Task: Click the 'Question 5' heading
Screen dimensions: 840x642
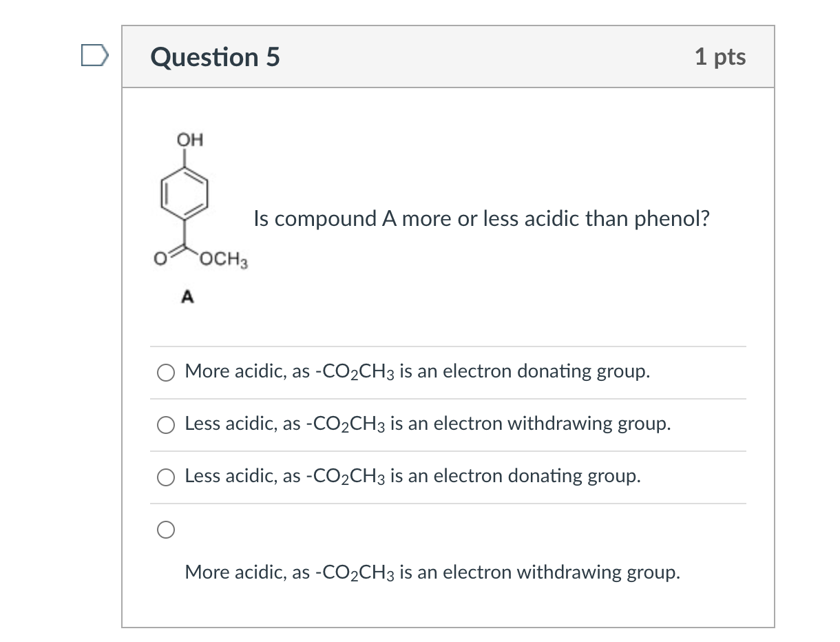Action: click(215, 56)
